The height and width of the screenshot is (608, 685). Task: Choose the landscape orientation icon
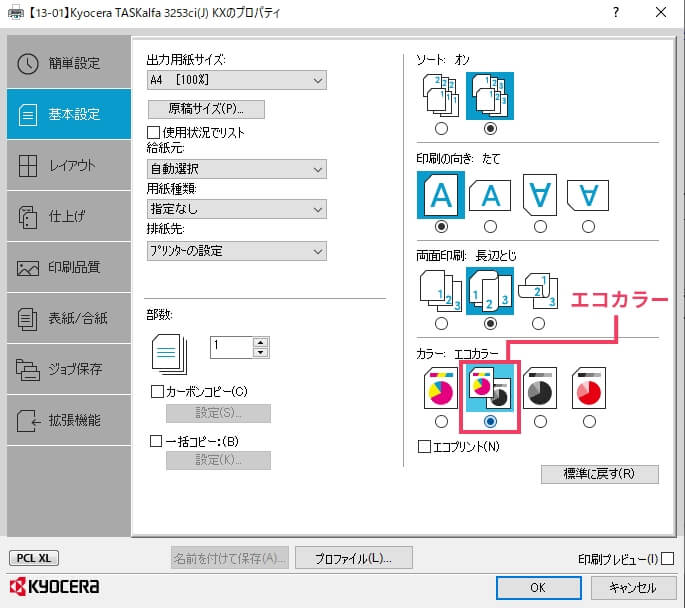click(490, 193)
